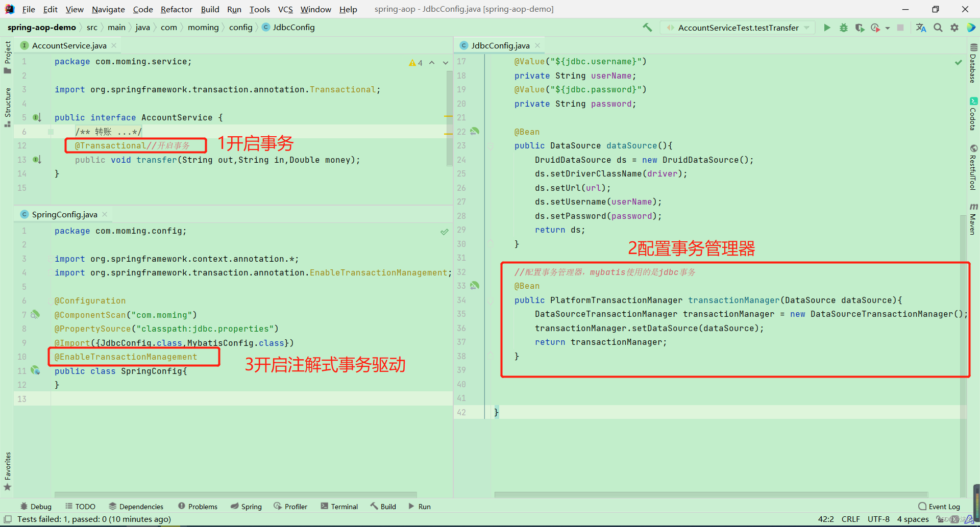Open the Refactor menu

pos(176,9)
